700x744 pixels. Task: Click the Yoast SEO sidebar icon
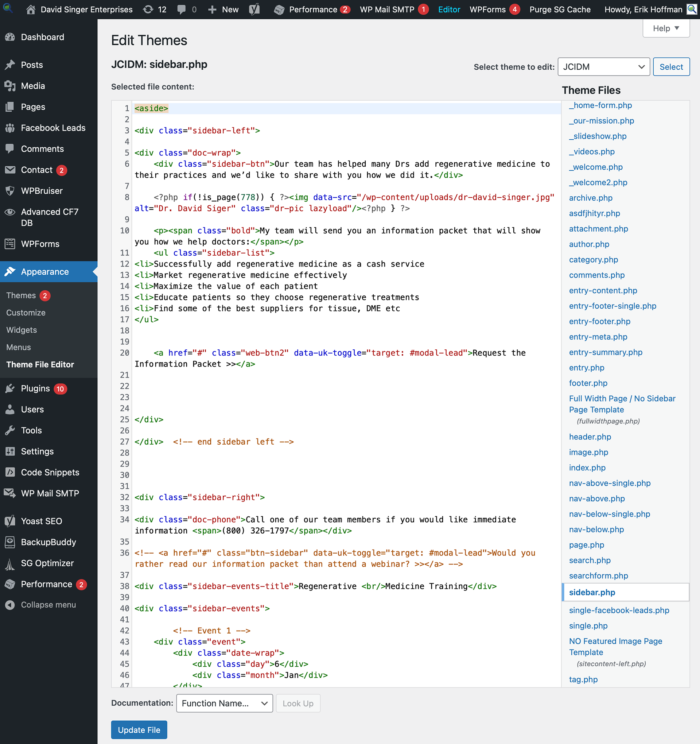[x=10, y=521]
